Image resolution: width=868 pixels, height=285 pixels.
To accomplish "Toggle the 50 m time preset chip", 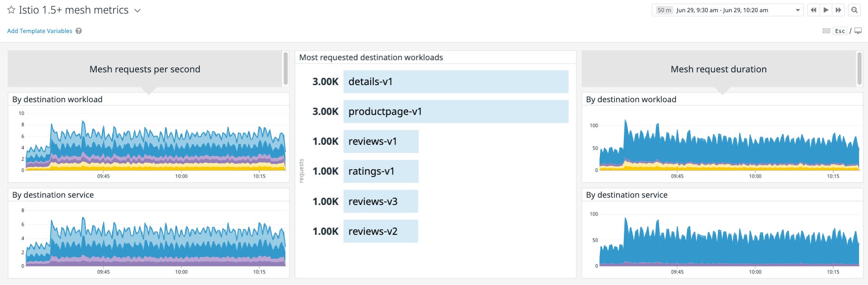I will (664, 9).
